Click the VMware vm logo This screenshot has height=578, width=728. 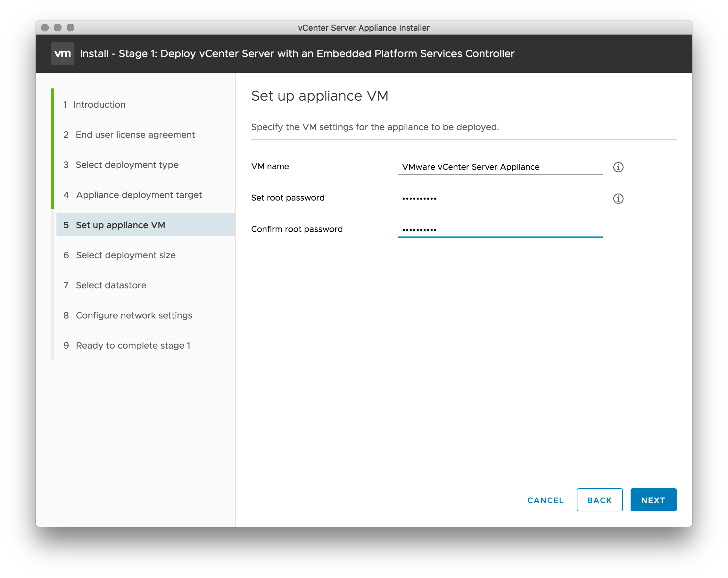click(x=63, y=54)
